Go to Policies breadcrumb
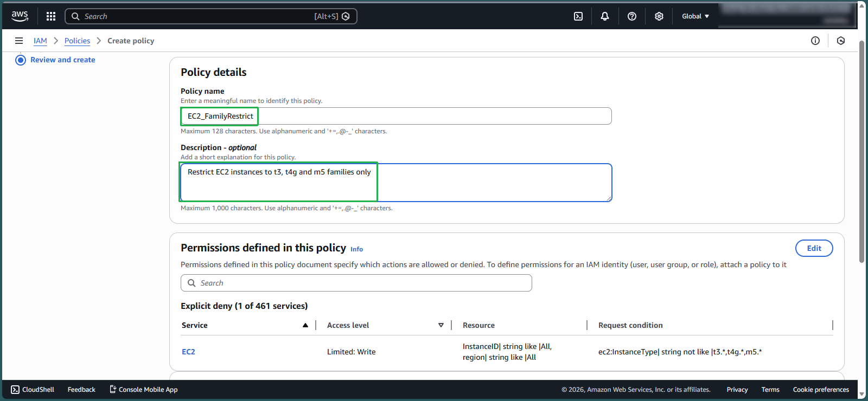This screenshot has height=401, width=868. coord(77,41)
